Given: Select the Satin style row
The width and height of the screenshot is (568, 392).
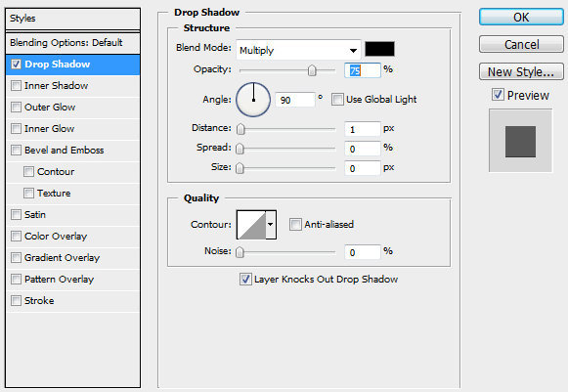Looking at the screenshot, I should (x=72, y=214).
